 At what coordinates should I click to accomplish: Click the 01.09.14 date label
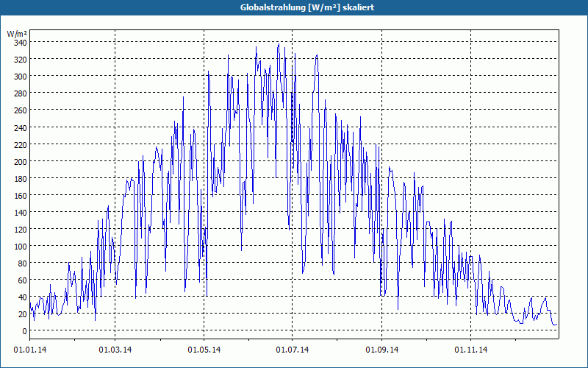[x=381, y=350]
